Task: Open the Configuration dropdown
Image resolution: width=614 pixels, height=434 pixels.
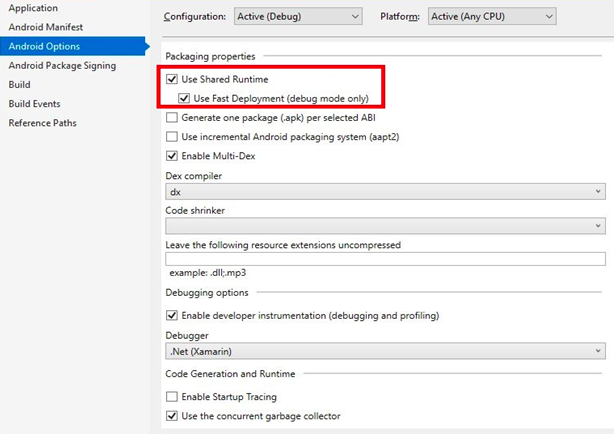Action: coord(298,16)
